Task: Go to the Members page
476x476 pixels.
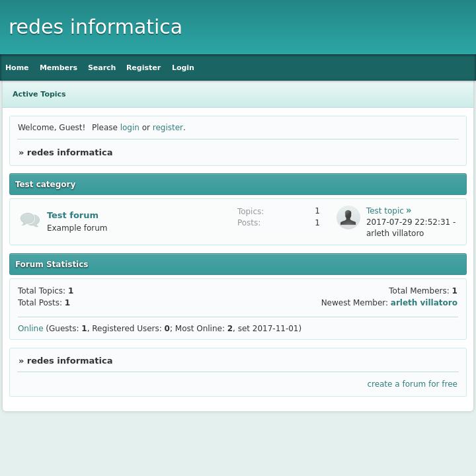Action: (x=58, y=67)
